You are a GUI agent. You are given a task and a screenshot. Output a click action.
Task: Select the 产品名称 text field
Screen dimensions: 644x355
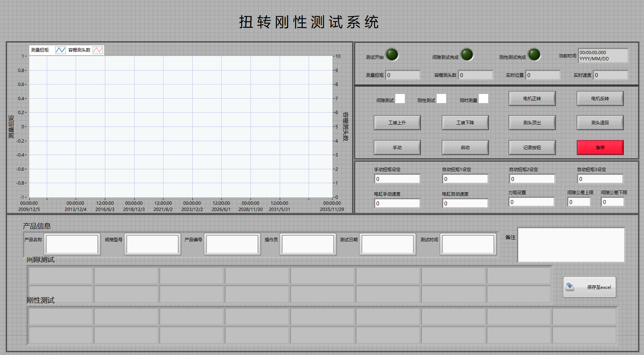point(72,244)
